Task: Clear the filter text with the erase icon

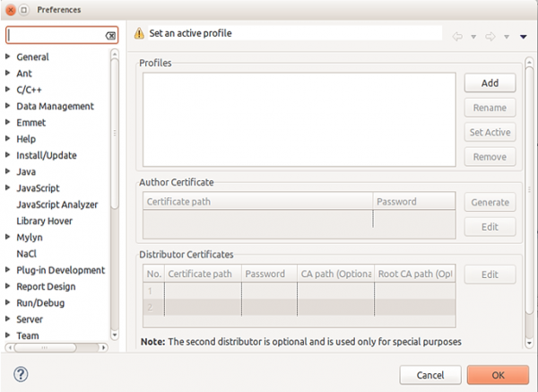Action: click(110, 36)
